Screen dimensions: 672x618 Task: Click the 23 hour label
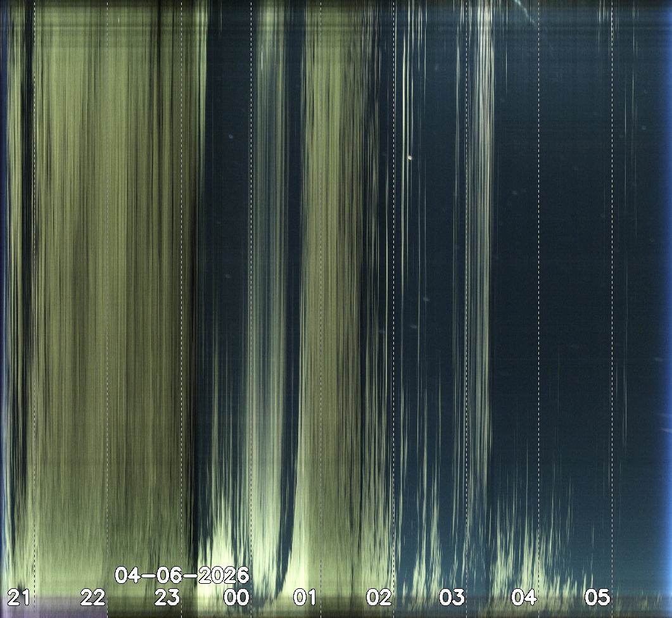[167, 597]
